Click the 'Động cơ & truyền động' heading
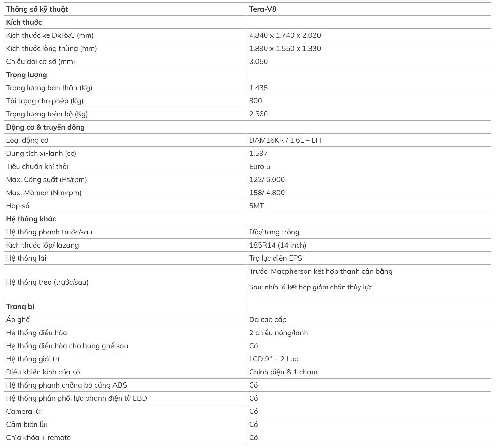 (x=45, y=127)
